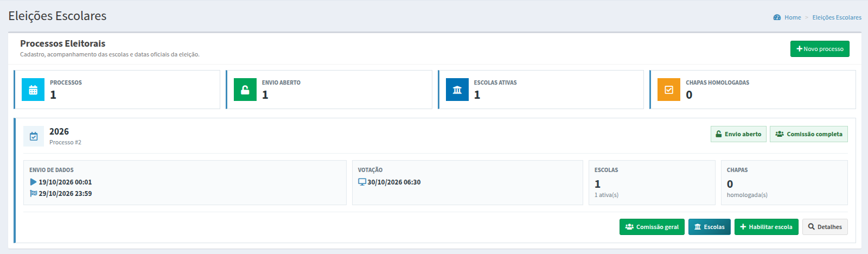
Task: Click the blue calendar icon for Processos
Action: [x=33, y=90]
